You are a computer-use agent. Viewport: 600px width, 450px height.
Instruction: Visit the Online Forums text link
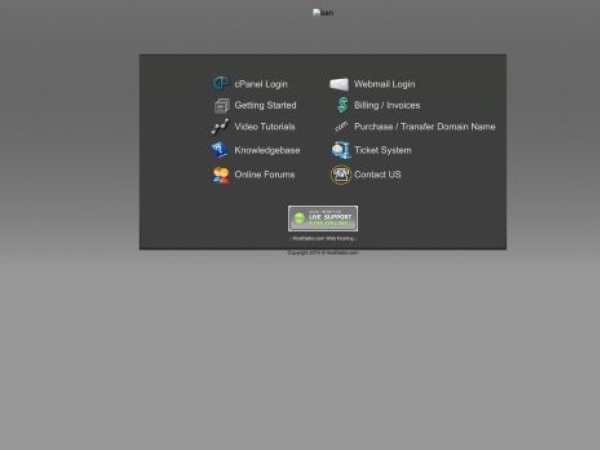[x=264, y=175]
